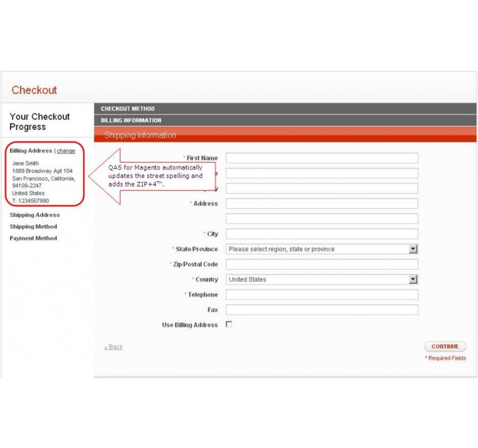Viewport: 478px width, 448px height.
Task: Select the Shipping Address progress item
Action: [x=35, y=215]
